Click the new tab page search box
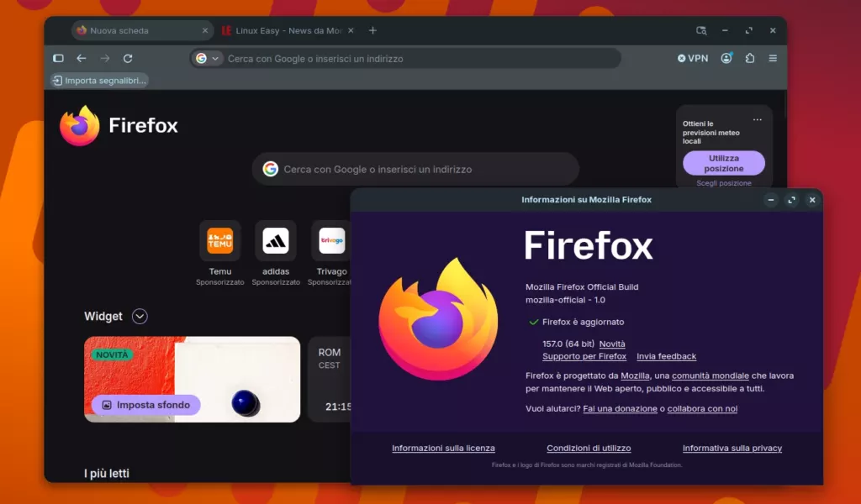The height and width of the screenshot is (504, 861). click(415, 169)
